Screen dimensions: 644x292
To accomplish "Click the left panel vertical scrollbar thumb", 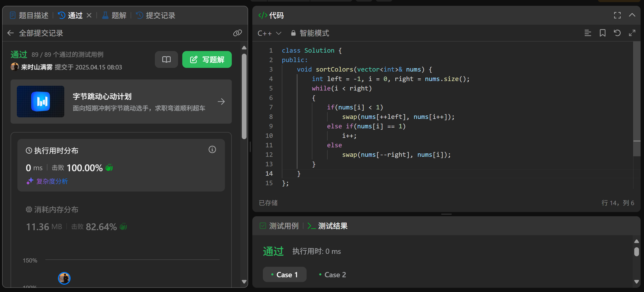I will (244, 96).
